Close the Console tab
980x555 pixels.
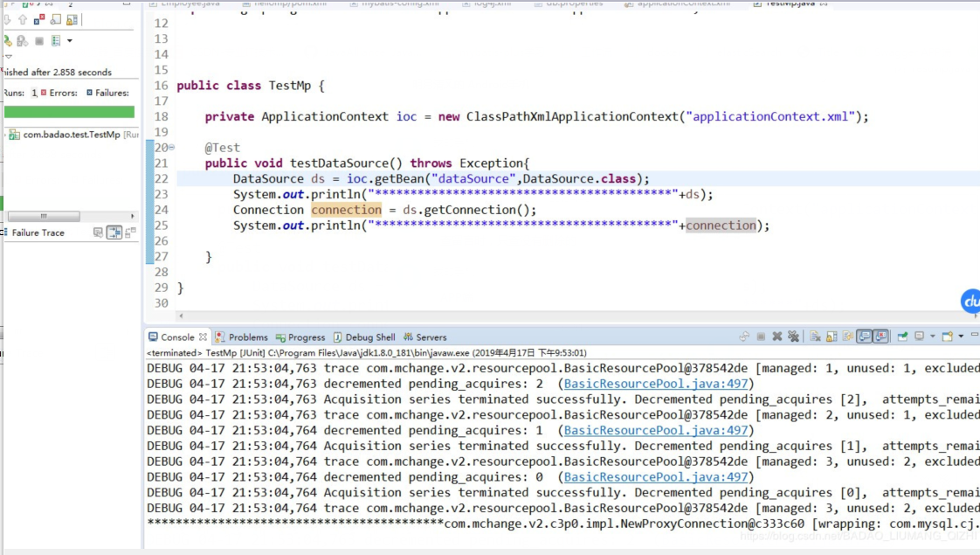203,336
